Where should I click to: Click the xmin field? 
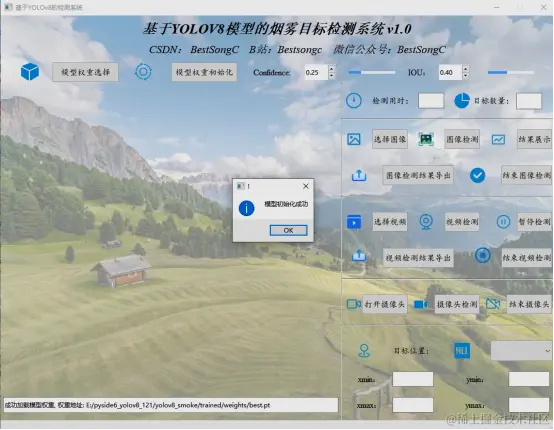point(413,379)
